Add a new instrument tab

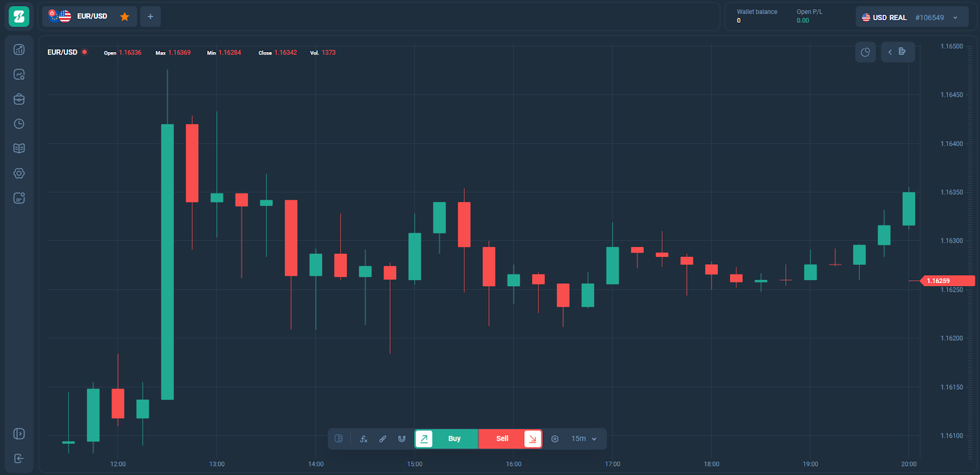point(151,17)
